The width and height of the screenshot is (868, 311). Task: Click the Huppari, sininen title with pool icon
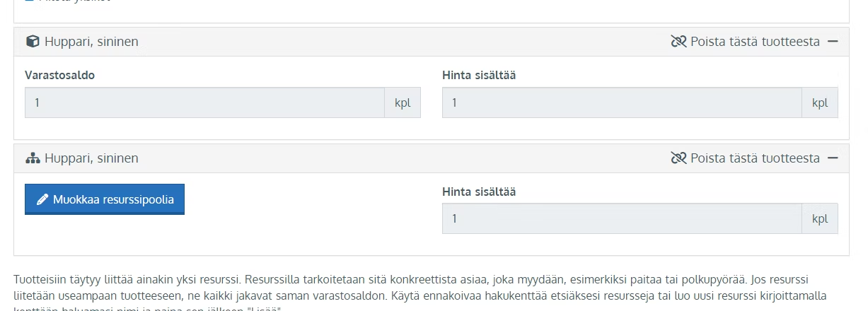pos(91,158)
